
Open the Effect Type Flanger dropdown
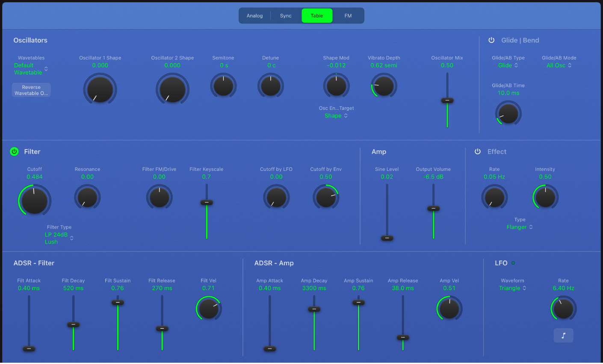(x=520, y=227)
